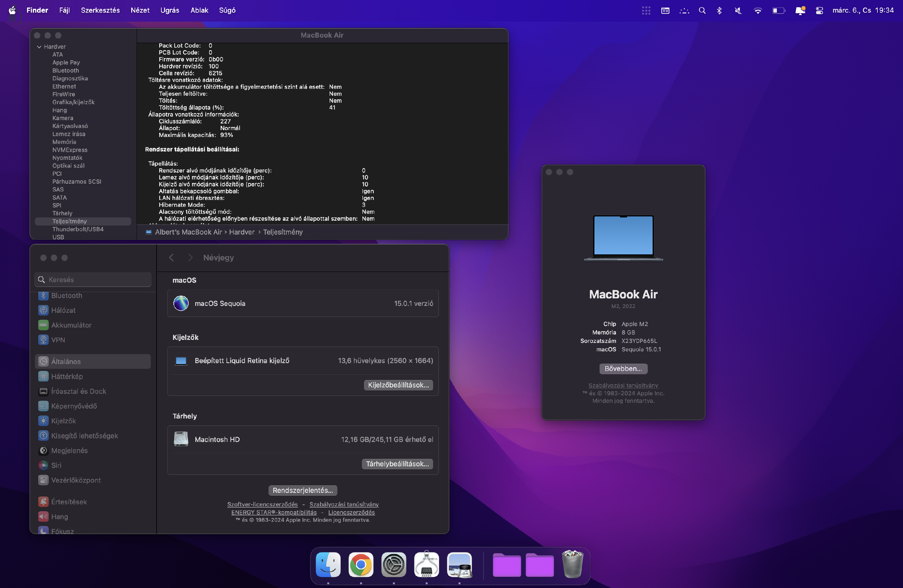Click the Tárhelybeállítások button
Viewport: 903px width, 588px height.
coord(397,464)
